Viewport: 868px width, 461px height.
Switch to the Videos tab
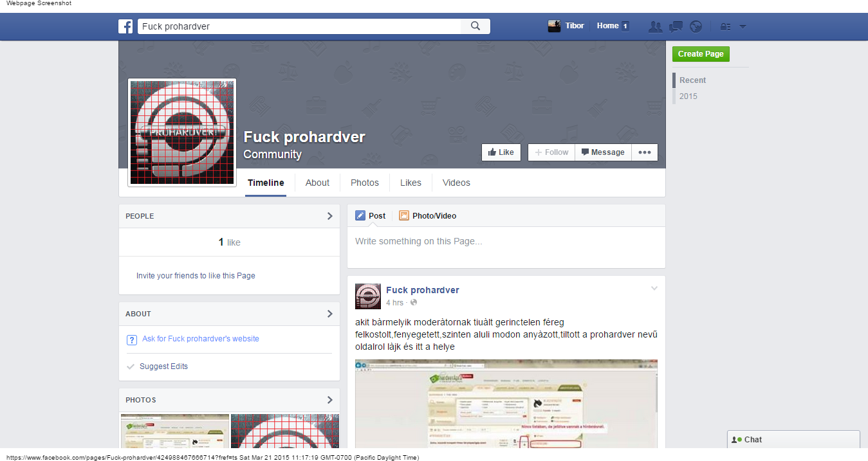coord(456,183)
